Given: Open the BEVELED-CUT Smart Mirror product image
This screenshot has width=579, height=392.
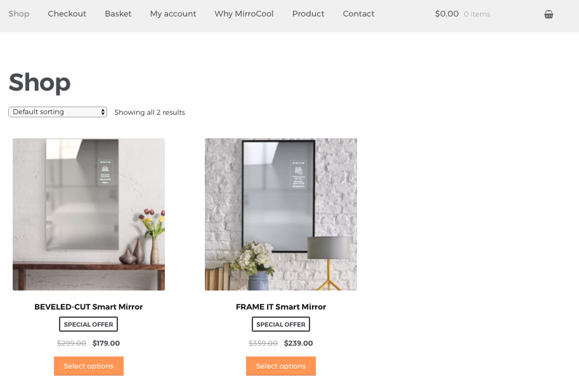Looking at the screenshot, I should click(x=89, y=214).
